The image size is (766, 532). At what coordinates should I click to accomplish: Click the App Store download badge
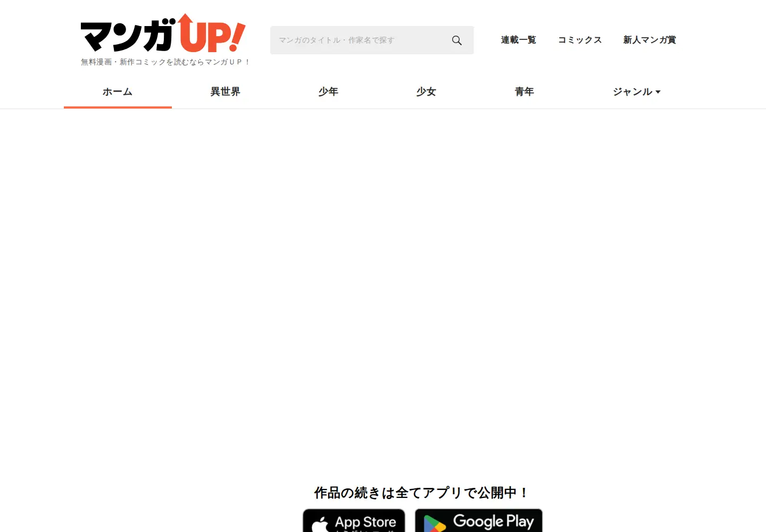click(354, 521)
